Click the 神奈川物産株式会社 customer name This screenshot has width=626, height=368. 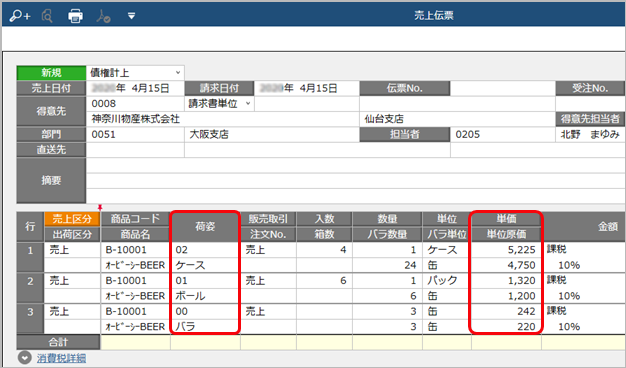pos(136,119)
